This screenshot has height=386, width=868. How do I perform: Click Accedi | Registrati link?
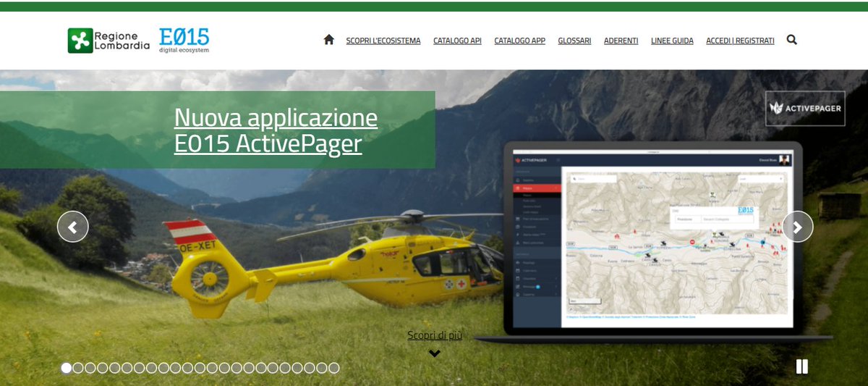(x=740, y=41)
